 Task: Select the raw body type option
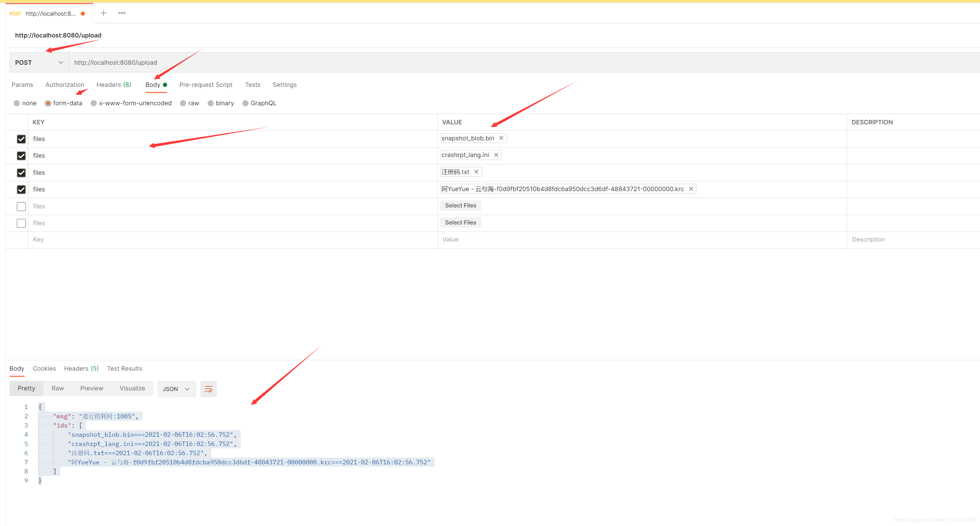[183, 103]
